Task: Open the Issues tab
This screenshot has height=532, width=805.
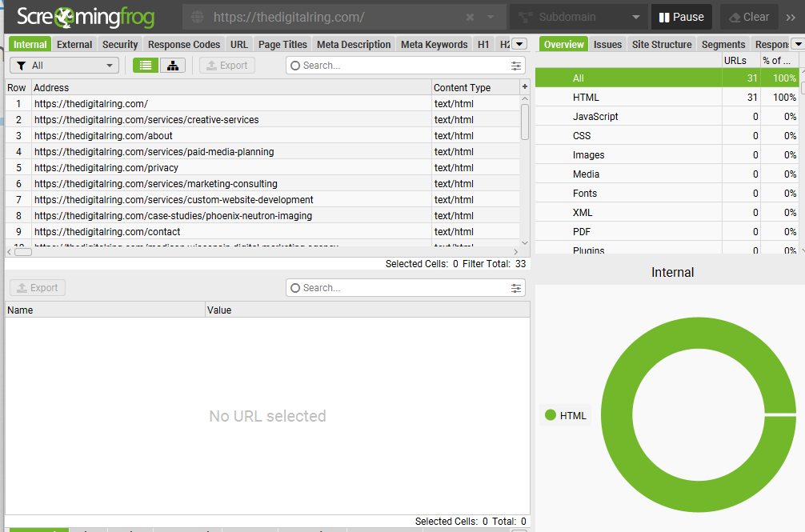Action: click(x=608, y=45)
